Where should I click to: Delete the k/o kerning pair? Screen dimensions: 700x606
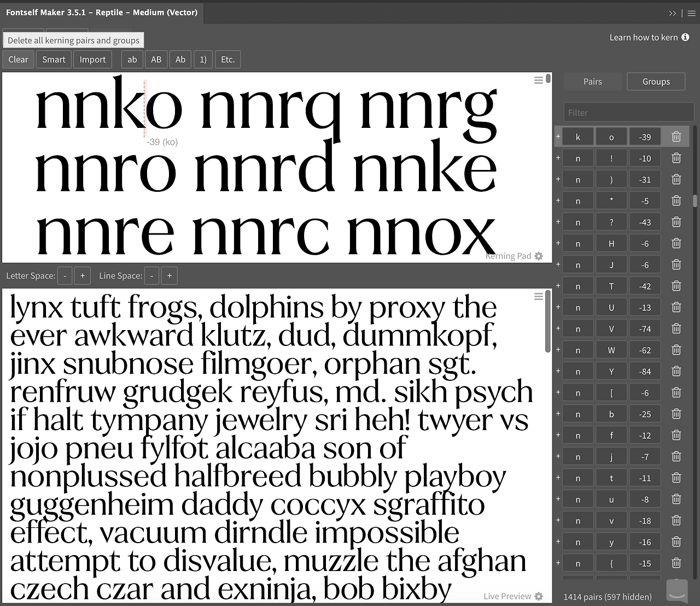(x=676, y=136)
